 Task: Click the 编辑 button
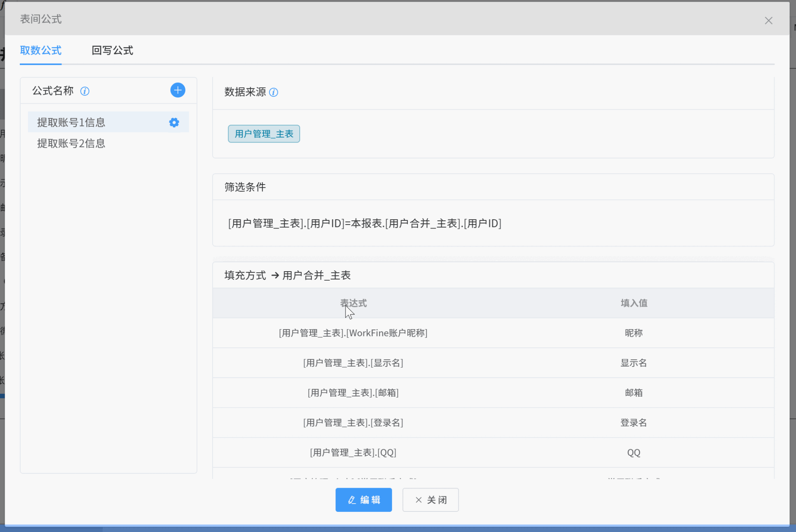[363, 500]
